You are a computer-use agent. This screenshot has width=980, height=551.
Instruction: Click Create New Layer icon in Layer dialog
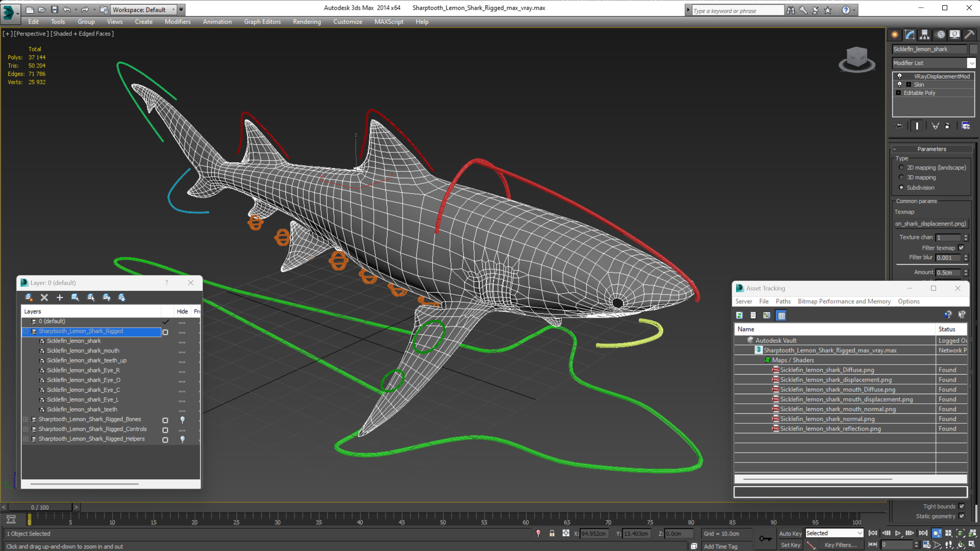click(29, 297)
